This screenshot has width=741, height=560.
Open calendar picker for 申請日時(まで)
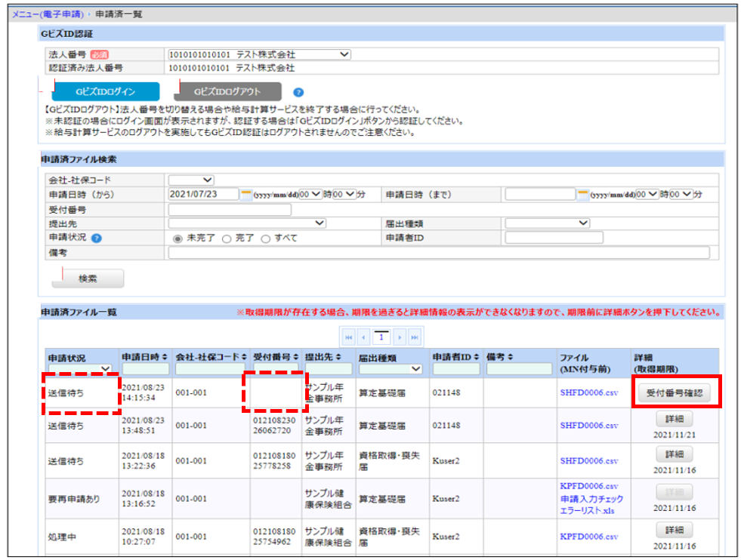582,195
